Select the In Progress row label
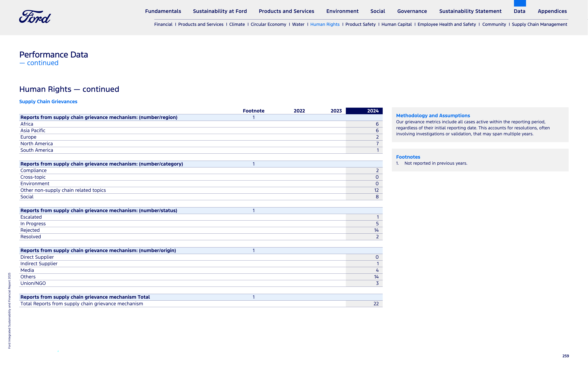Image resolution: width=588 pixels, height=368 pixels. pos(33,224)
